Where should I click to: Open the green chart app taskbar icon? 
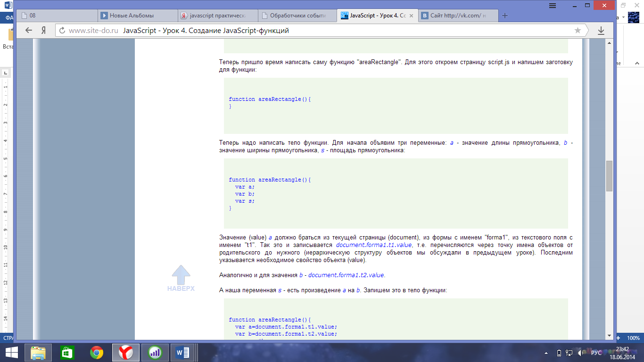click(155, 353)
